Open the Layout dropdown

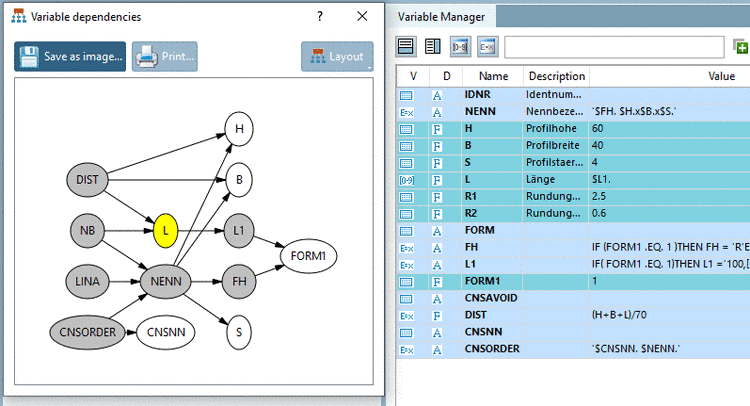pyautogui.click(x=337, y=56)
